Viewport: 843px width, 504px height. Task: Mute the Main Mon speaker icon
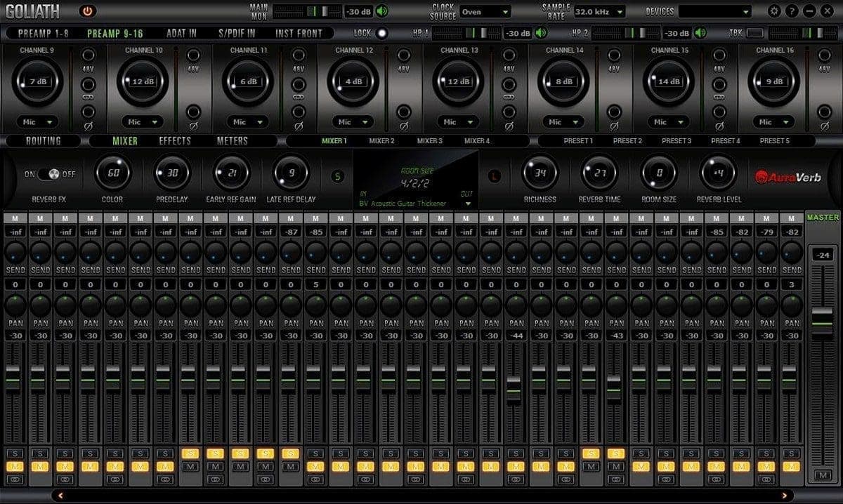point(381,11)
